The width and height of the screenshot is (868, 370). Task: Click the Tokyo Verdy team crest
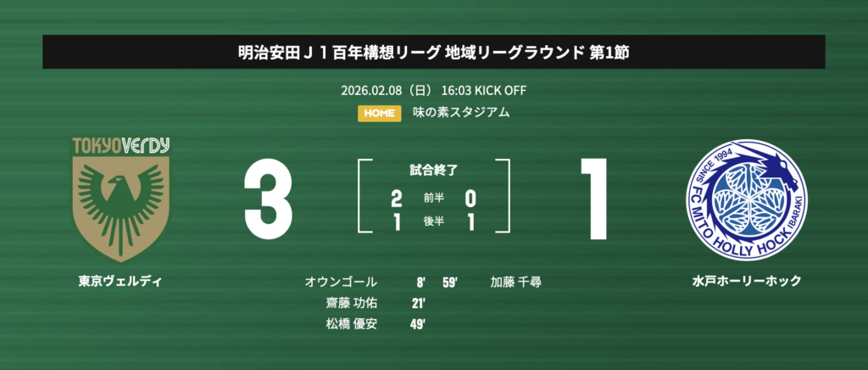pos(120,200)
